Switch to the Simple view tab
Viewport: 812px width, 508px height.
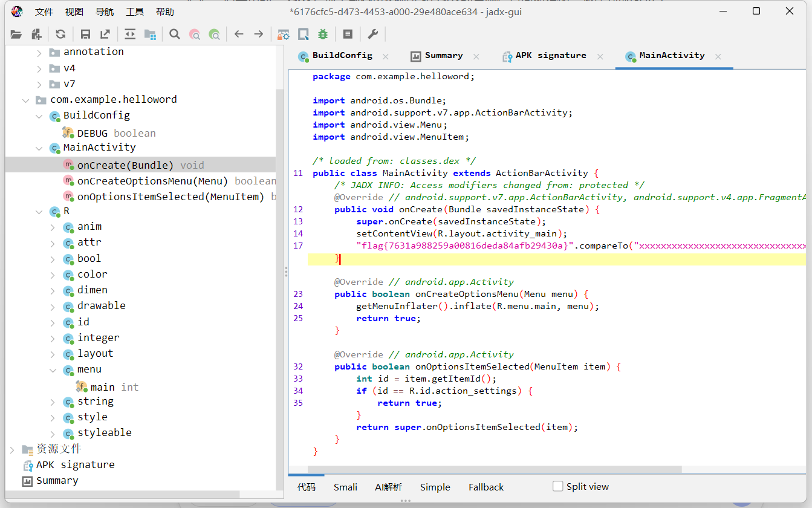[x=435, y=487]
